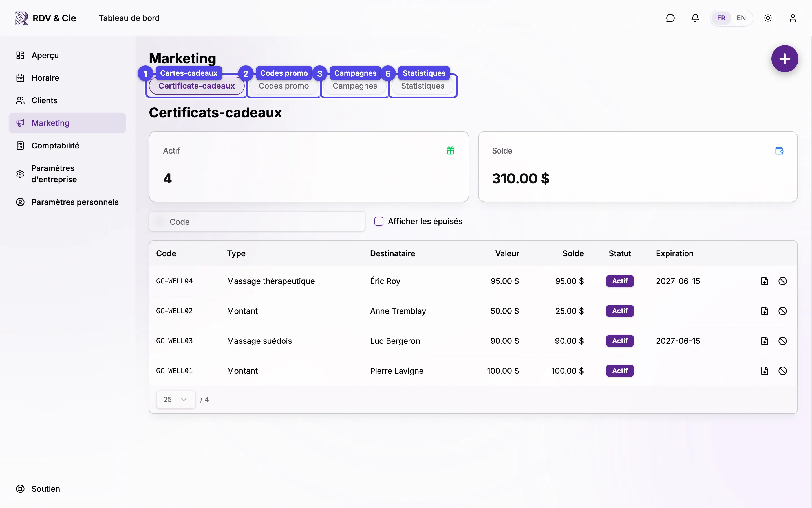
Task: Click the Actif badge for GC-WELL01
Action: coord(619,371)
